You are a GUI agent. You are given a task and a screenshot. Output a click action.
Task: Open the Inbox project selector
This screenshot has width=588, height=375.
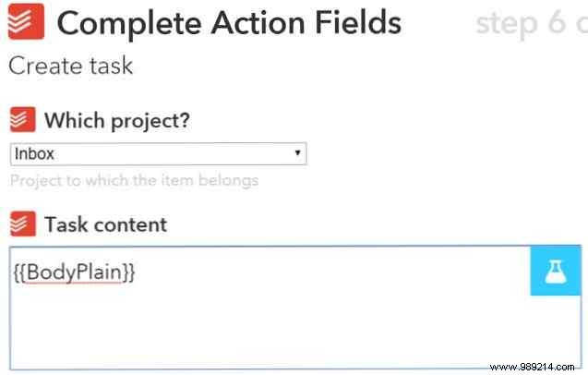coord(158,153)
